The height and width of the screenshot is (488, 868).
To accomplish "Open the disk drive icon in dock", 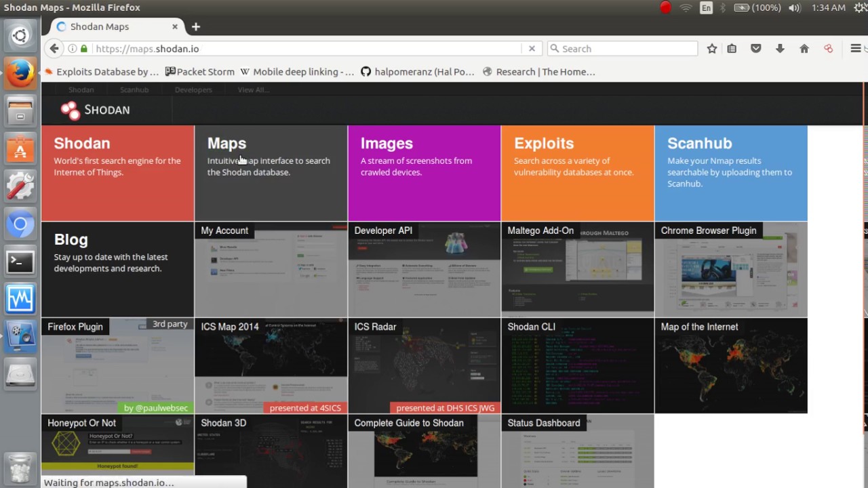I will 20,374.
